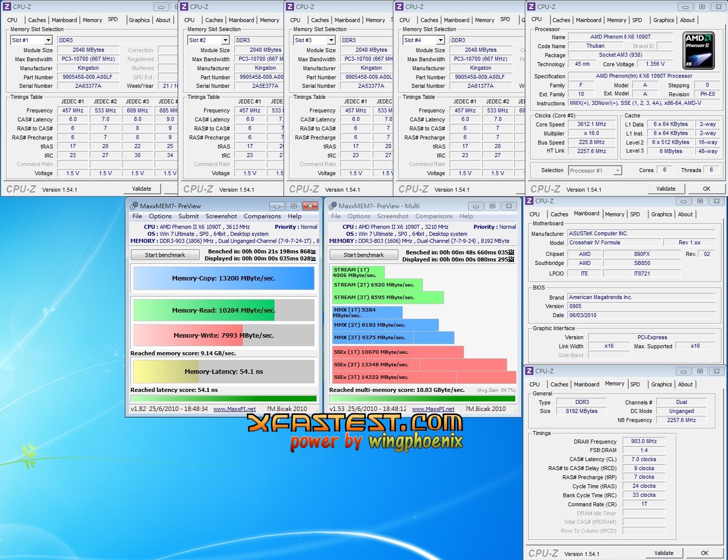Open File menu in MaxxMEM PreView

tap(137, 216)
